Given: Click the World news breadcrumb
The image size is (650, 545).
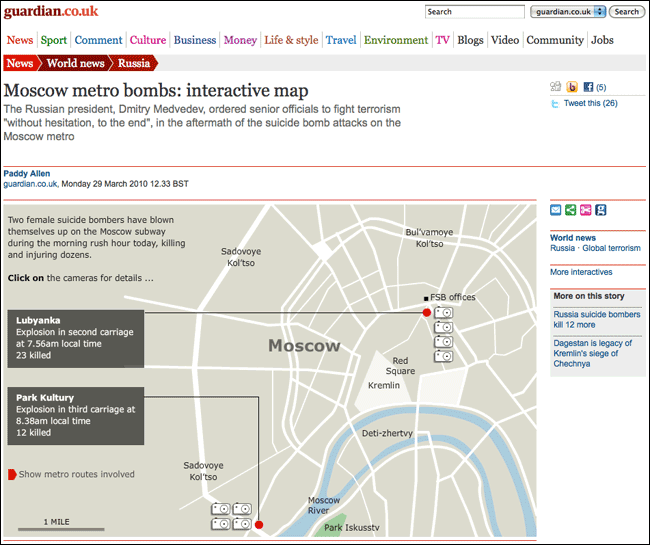Looking at the screenshot, I should [75, 63].
